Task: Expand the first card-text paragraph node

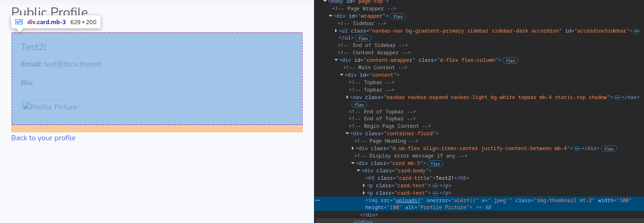Action: click(363, 186)
